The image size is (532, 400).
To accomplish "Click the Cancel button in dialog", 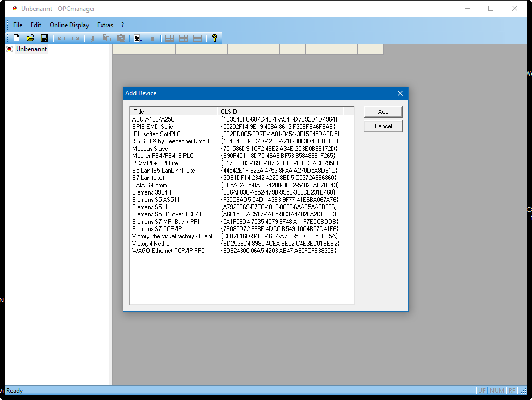I will (x=383, y=126).
